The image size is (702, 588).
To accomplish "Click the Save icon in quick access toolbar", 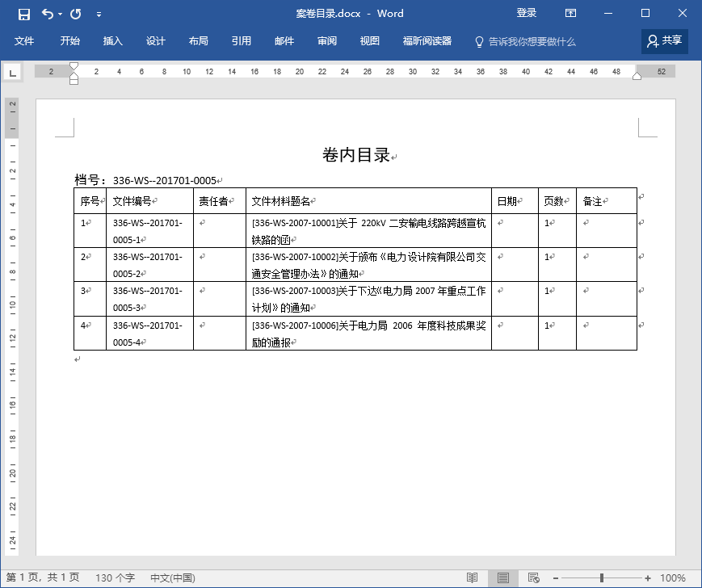I will [x=23, y=14].
